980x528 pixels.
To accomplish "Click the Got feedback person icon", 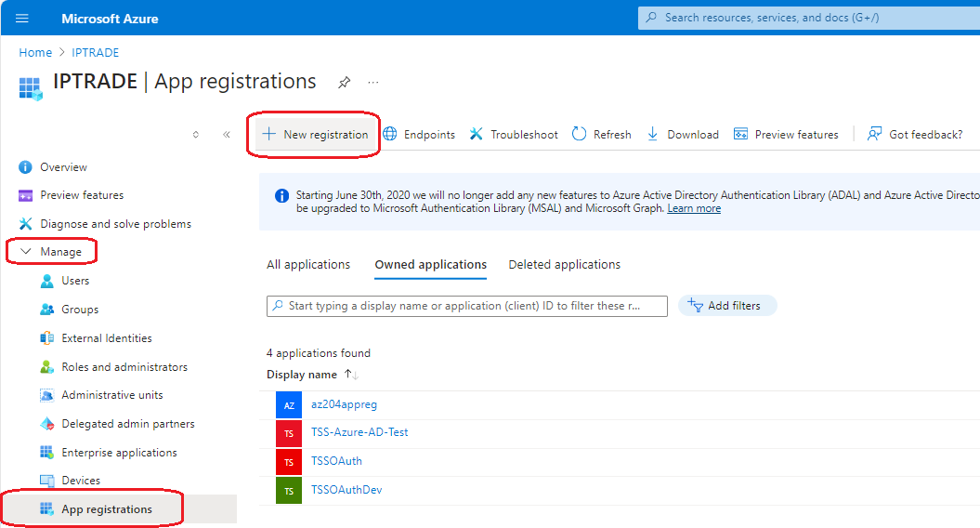I will (874, 134).
